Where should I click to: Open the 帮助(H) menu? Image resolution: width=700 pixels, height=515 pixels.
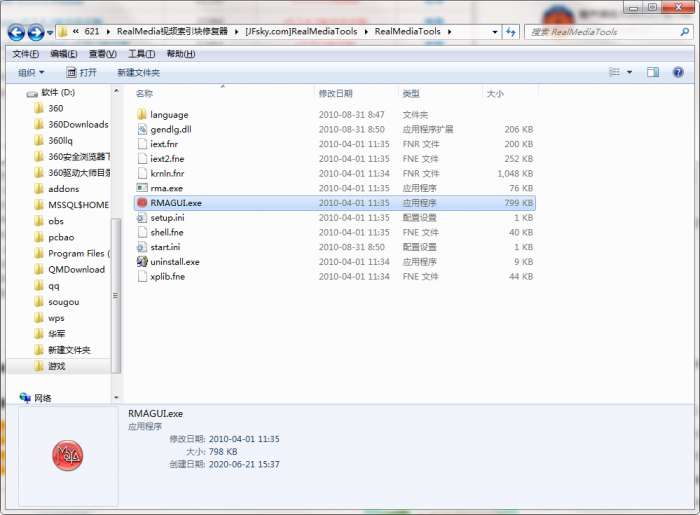[x=181, y=54]
